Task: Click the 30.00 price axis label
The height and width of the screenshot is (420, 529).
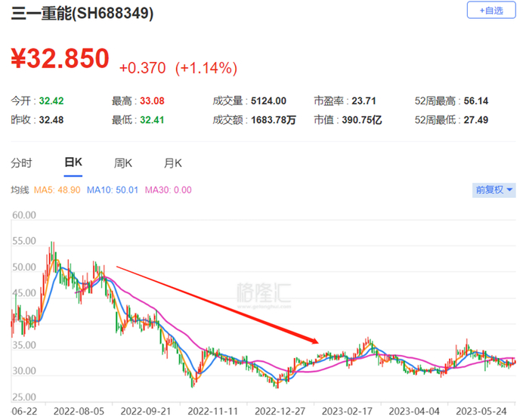Action: tap(24, 371)
